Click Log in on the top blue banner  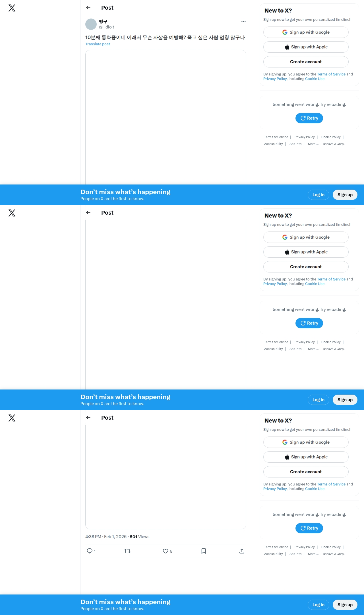[x=318, y=195]
